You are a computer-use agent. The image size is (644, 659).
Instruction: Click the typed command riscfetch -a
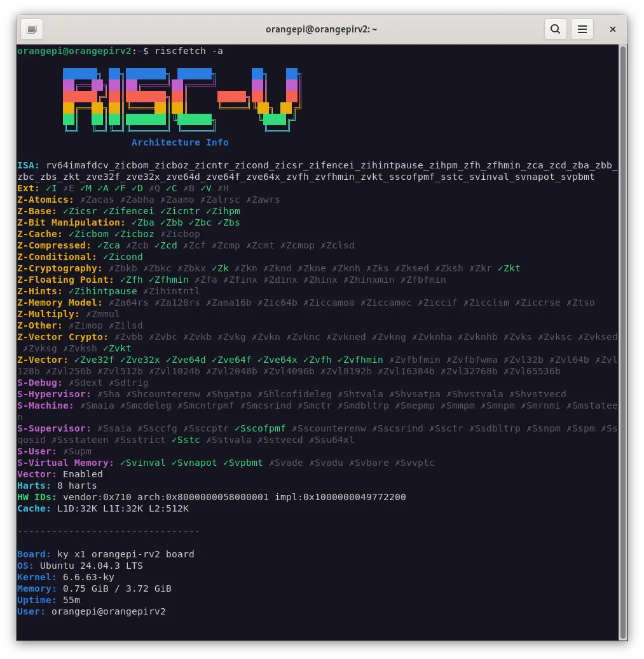point(189,51)
